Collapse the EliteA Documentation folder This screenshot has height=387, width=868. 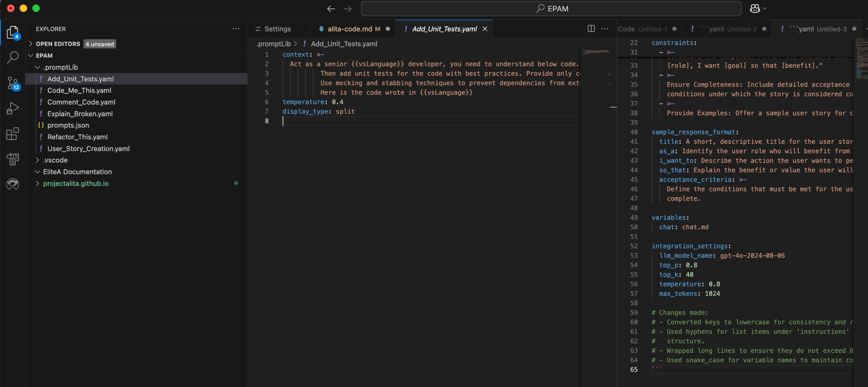click(37, 172)
